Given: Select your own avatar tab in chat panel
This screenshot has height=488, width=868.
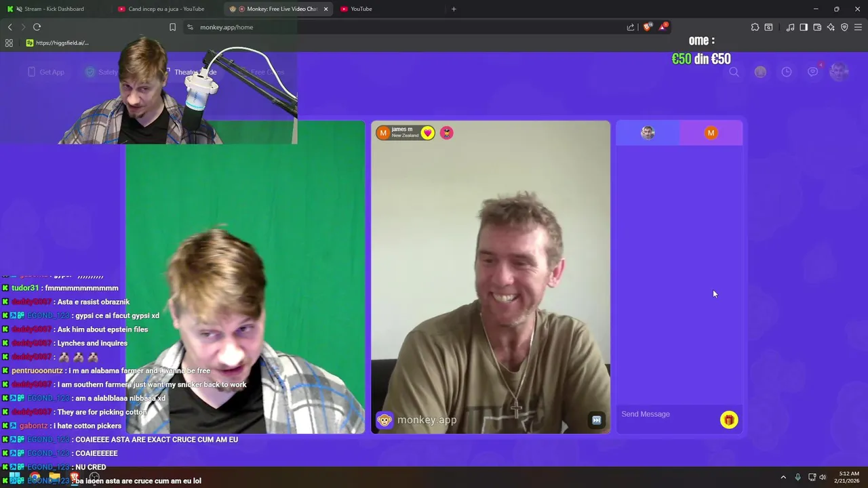Looking at the screenshot, I should pyautogui.click(x=648, y=133).
